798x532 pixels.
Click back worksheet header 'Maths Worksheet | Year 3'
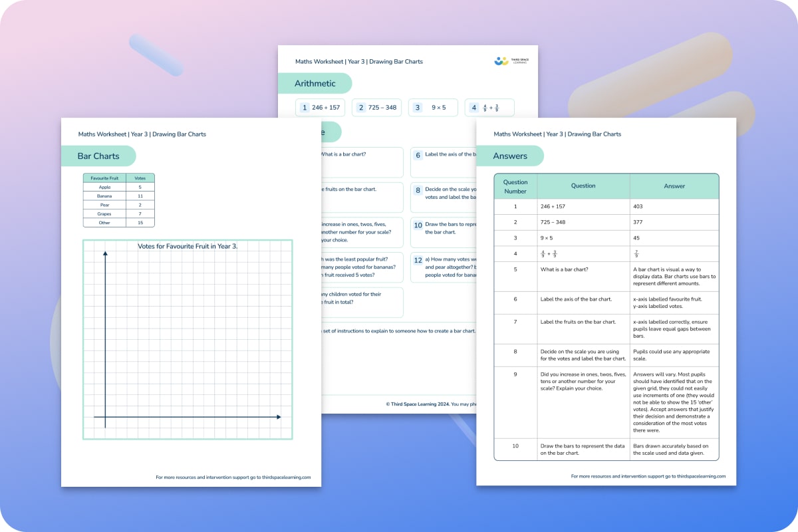coord(359,62)
